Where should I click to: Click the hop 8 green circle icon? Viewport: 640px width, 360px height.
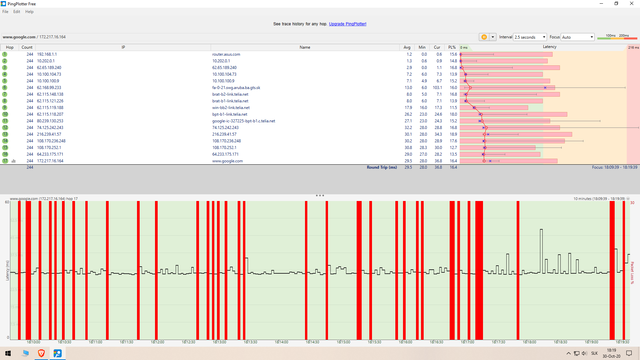tap(5, 101)
